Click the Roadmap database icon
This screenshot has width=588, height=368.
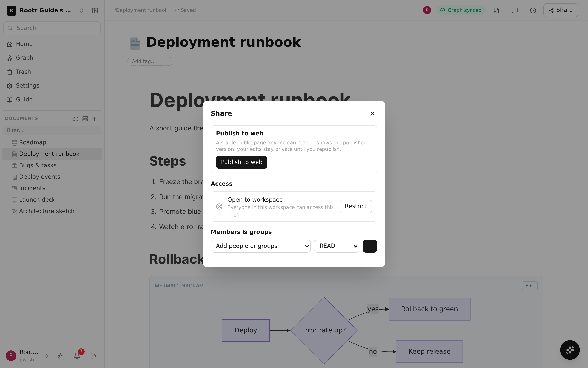click(x=14, y=143)
